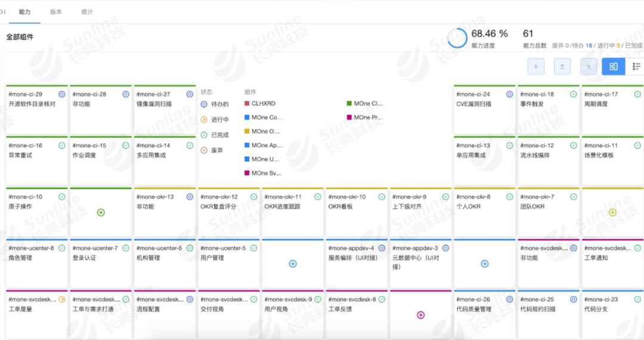The image size is (644, 340).
Task: Click the 工单反馈 card title
Action: (340, 309)
